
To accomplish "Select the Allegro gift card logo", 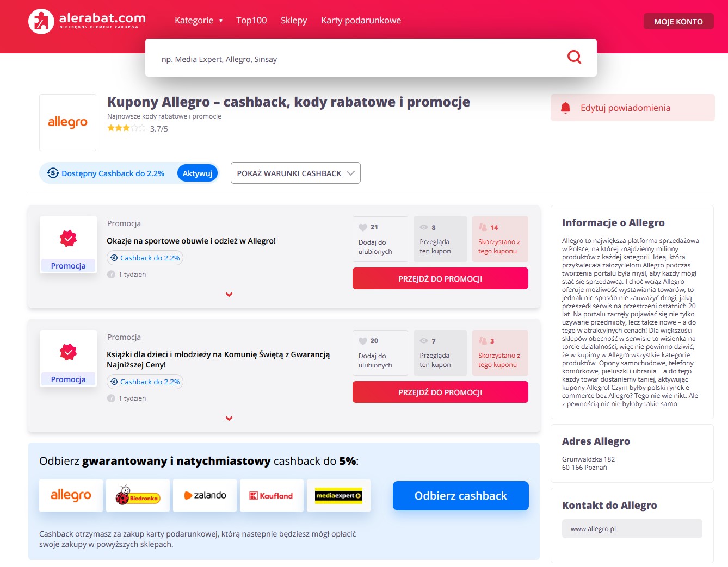I will (71, 495).
